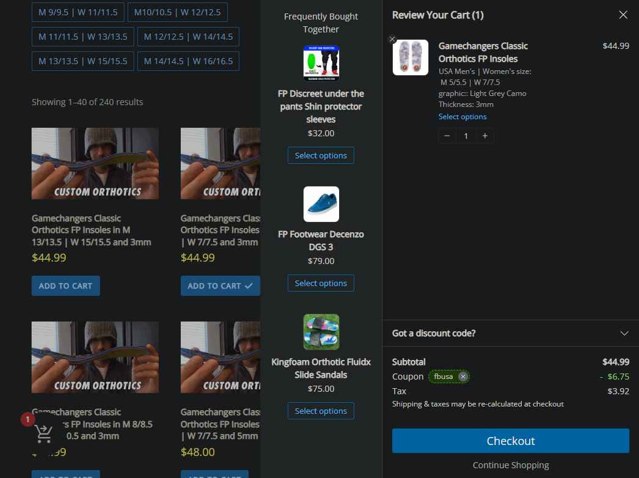Select options for FP Shin protector sleeves
This screenshot has width=639, height=478.
click(x=321, y=155)
